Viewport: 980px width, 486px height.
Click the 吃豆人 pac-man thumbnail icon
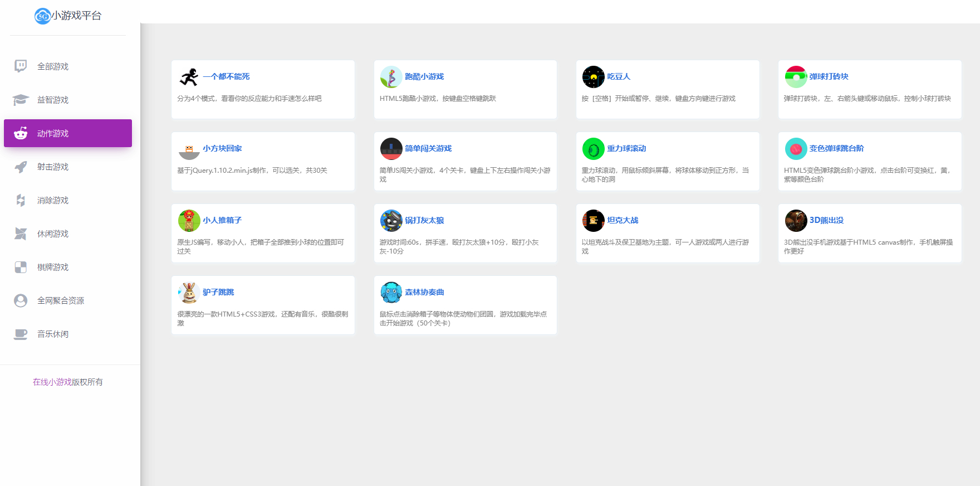point(594,77)
